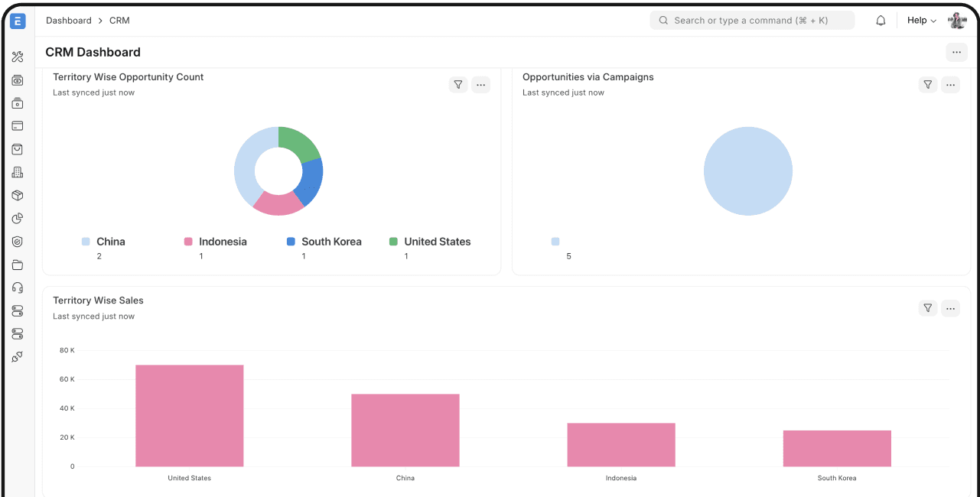Viewport: 980px width, 497px height.
Task: Click the shield quality icon in the sidebar
Action: [x=18, y=241]
